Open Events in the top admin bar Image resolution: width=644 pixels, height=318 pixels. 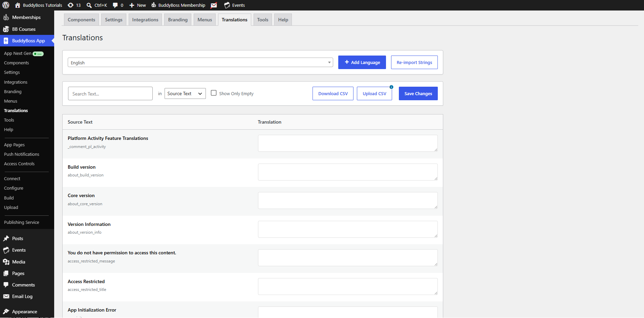click(234, 5)
